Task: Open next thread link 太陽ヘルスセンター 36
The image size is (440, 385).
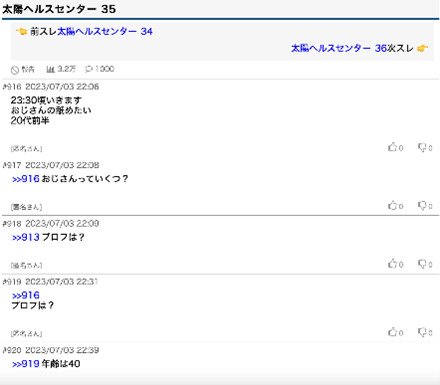Action: [339, 48]
